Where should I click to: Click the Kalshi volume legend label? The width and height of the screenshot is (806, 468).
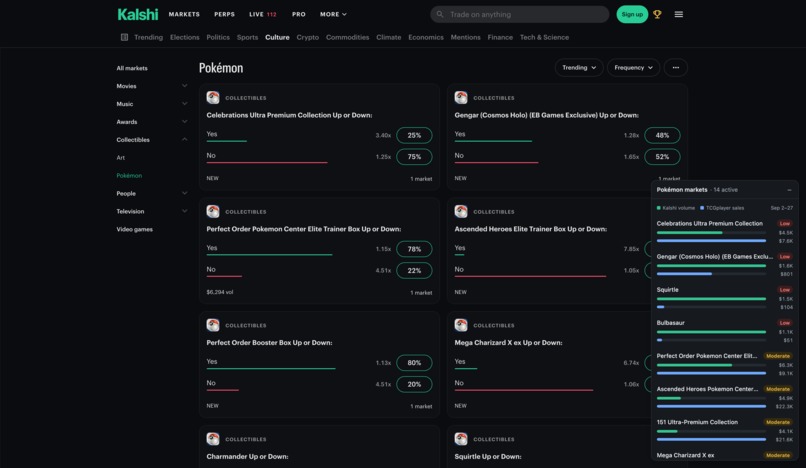click(x=678, y=208)
